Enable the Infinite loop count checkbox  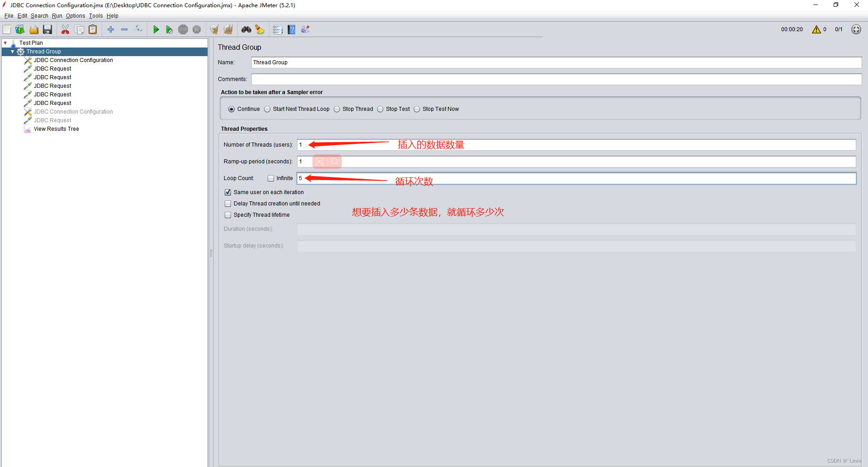tap(271, 178)
